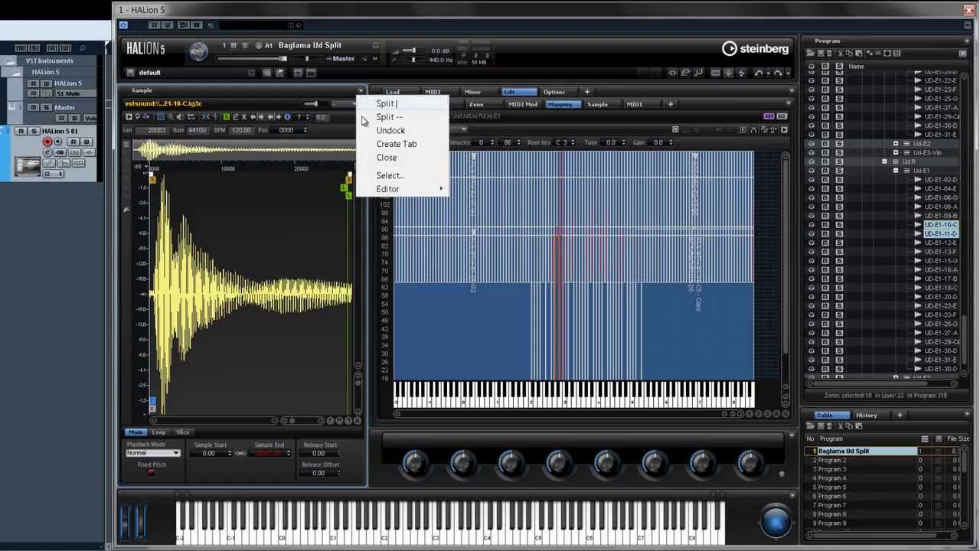Collapse the Ud-E1 layer
Screen dimensions: 980x551
tap(896, 171)
